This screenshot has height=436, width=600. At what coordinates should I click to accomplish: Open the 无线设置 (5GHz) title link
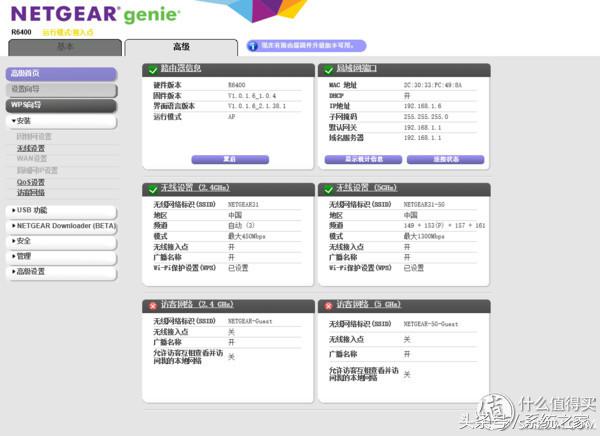click(x=366, y=188)
